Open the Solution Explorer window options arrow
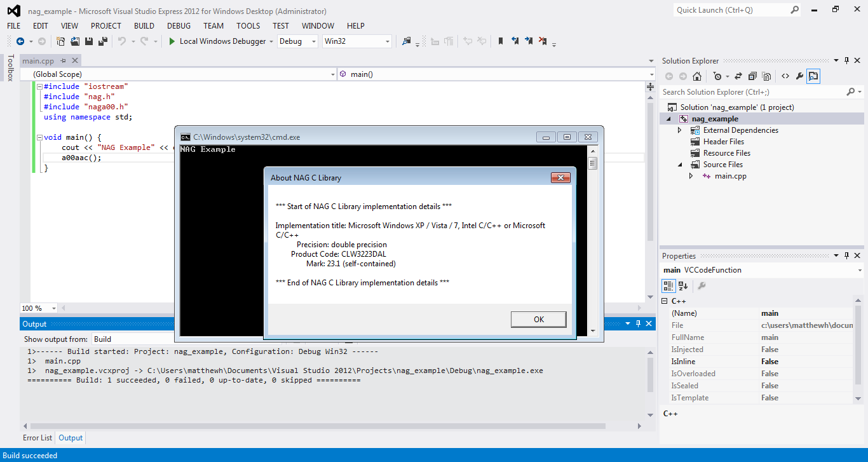The image size is (868, 462). [837, 61]
